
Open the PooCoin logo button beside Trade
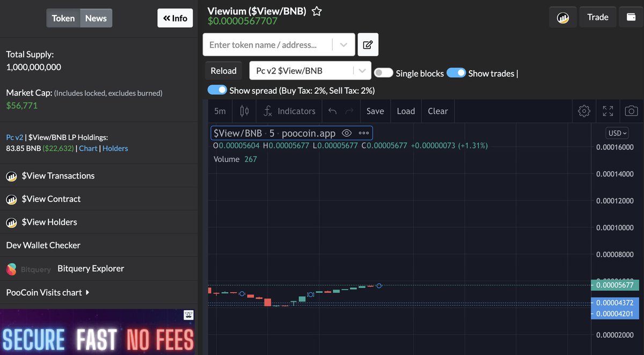[x=563, y=17]
